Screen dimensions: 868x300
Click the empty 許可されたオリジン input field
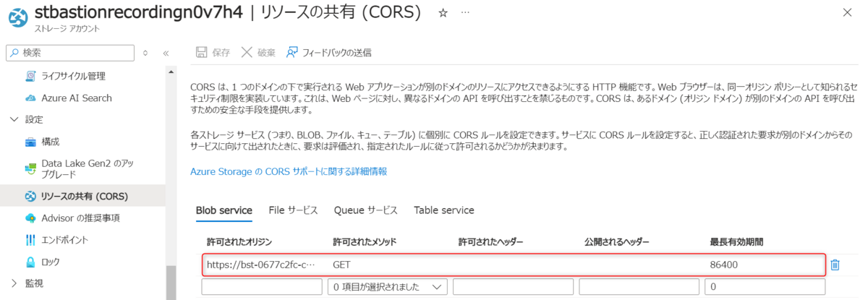262,287
